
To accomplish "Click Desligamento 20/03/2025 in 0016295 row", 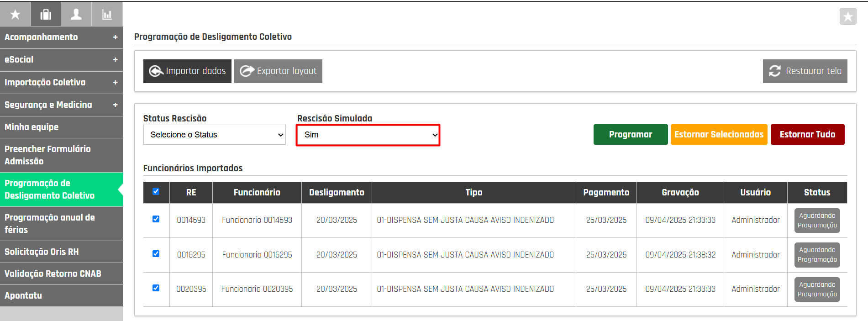I will point(337,255).
